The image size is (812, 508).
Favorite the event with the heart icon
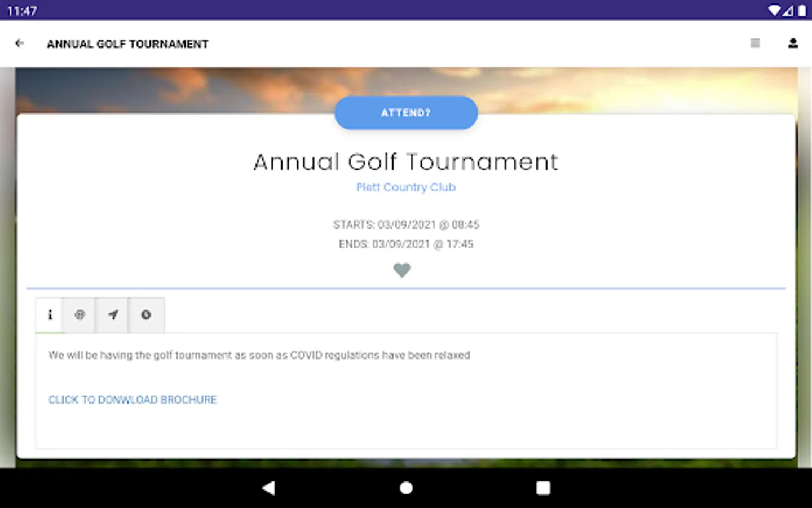402,270
